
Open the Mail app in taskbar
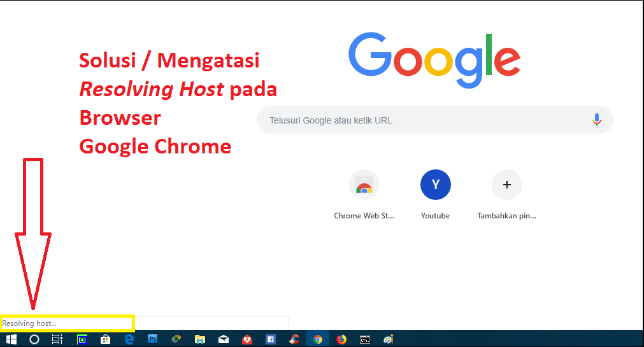[x=224, y=339]
